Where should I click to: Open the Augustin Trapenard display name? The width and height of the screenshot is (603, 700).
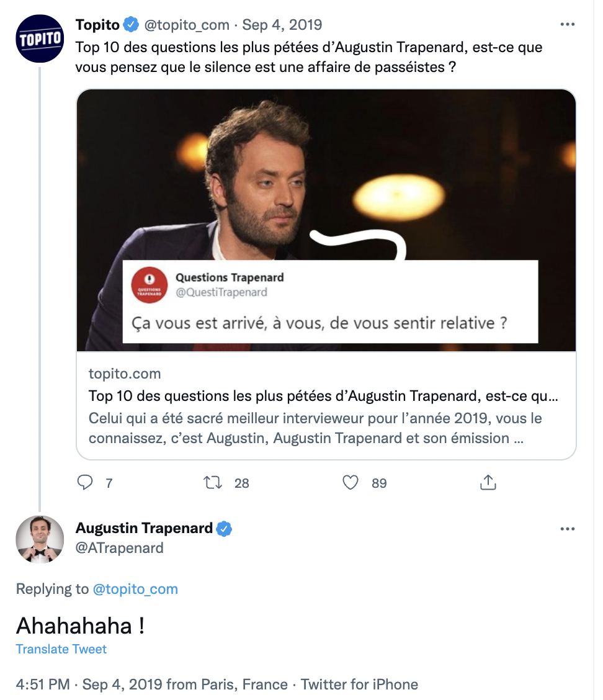(144, 529)
